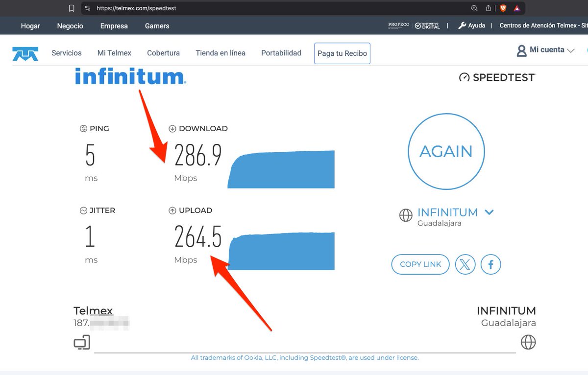Click the Ookla trademarks notice
The image size is (588, 375).
pos(305,358)
